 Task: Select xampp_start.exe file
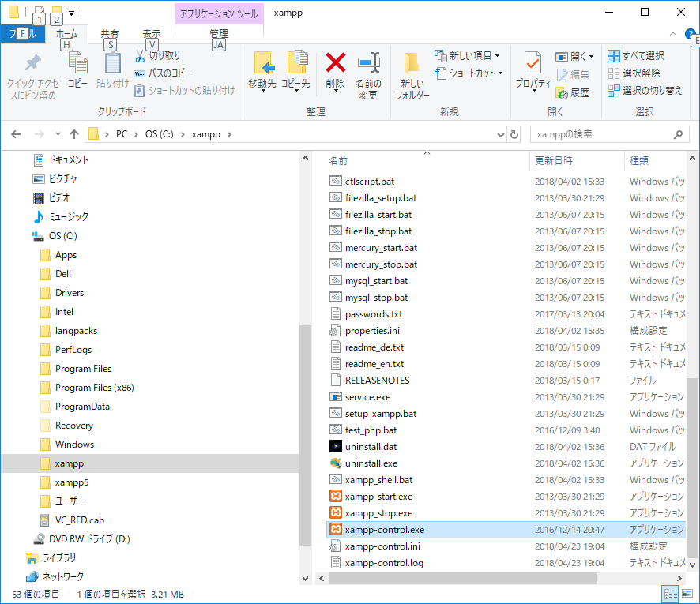pyautogui.click(x=378, y=497)
